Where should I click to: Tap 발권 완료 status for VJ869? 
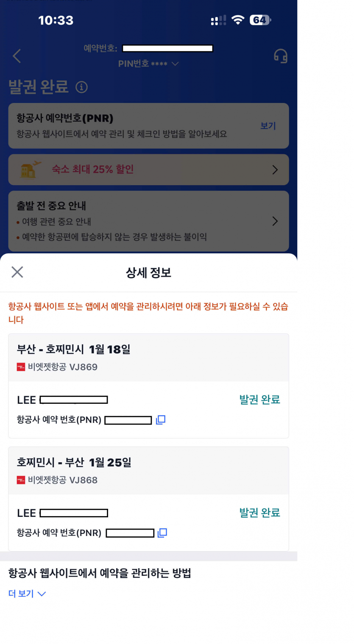coord(259,400)
